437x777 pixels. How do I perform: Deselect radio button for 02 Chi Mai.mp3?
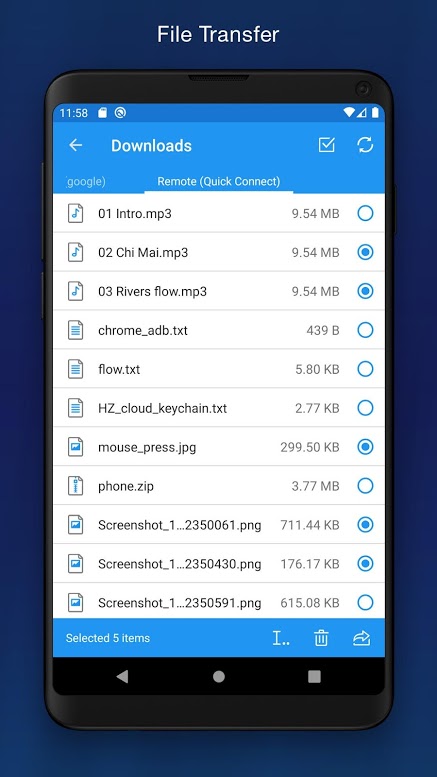coord(365,252)
